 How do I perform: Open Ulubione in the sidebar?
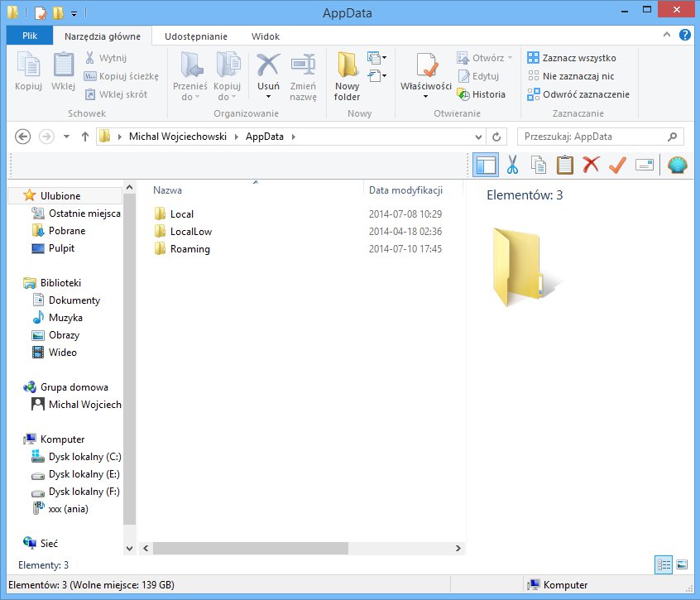60,195
